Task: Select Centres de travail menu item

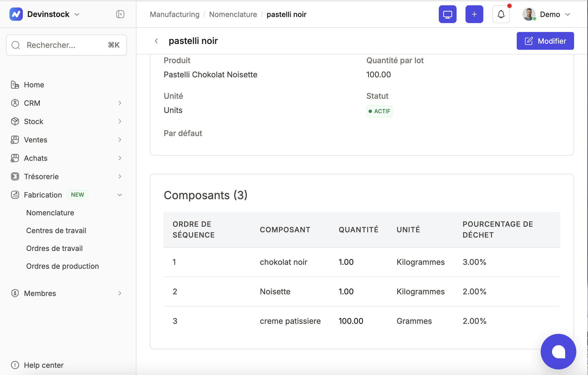Action: pyautogui.click(x=56, y=230)
